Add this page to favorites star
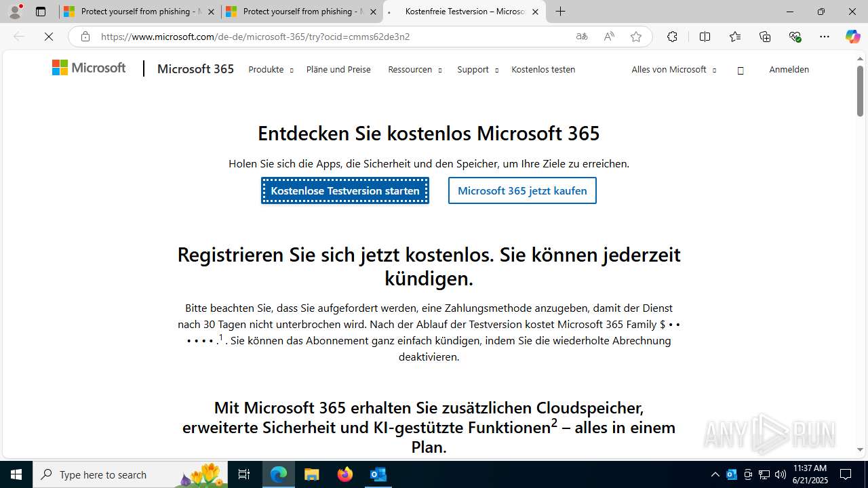The height and width of the screenshot is (488, 868). coord(636,37)
